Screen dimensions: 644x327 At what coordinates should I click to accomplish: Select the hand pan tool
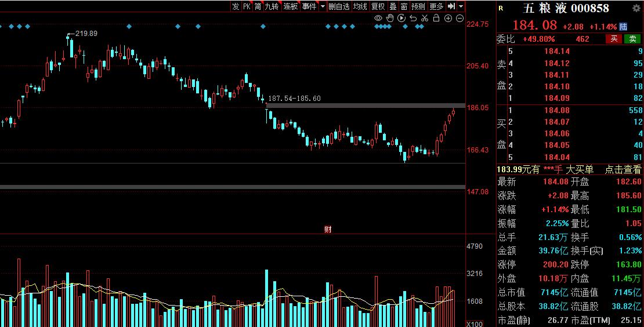[x=390, y=18]
